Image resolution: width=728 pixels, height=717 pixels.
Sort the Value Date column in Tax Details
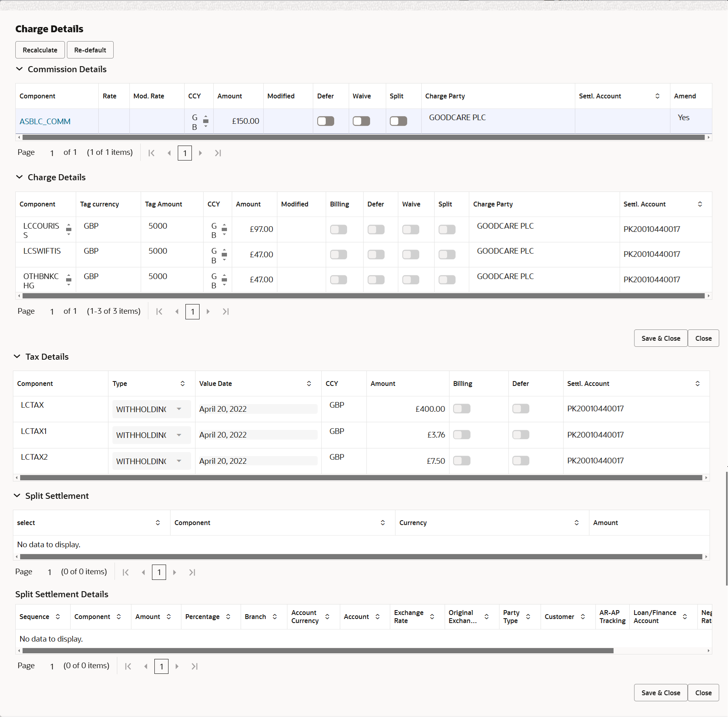click(x=309, y=384)
